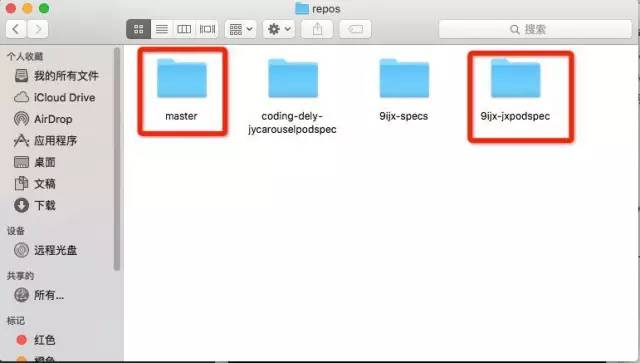Image resolution: width=640 pixels, height=363 pixels.
Task: Open 远程光盘 in the sidebar
Action: [46, 250]
